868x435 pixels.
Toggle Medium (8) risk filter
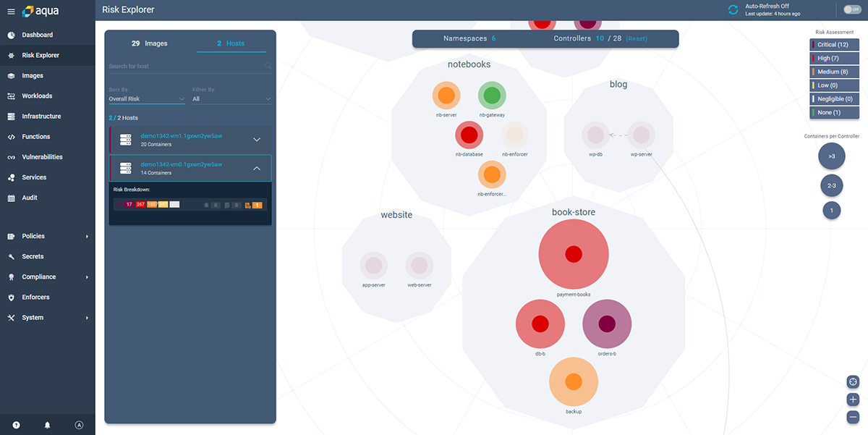pos(834,72)
